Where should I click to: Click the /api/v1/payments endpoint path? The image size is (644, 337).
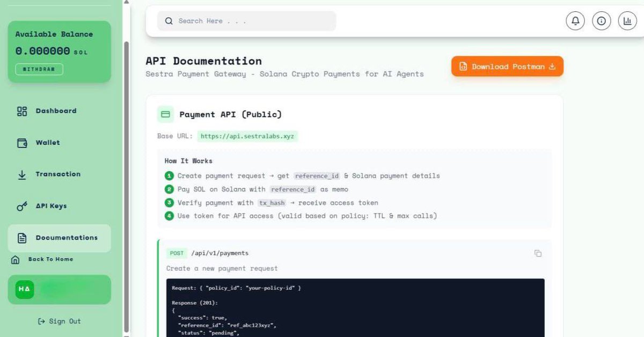point(220,253)
